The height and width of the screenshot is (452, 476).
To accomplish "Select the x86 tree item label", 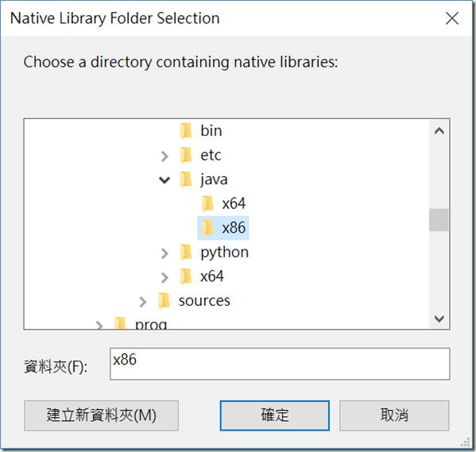I will pyautogui.click(x=234, y=228).
